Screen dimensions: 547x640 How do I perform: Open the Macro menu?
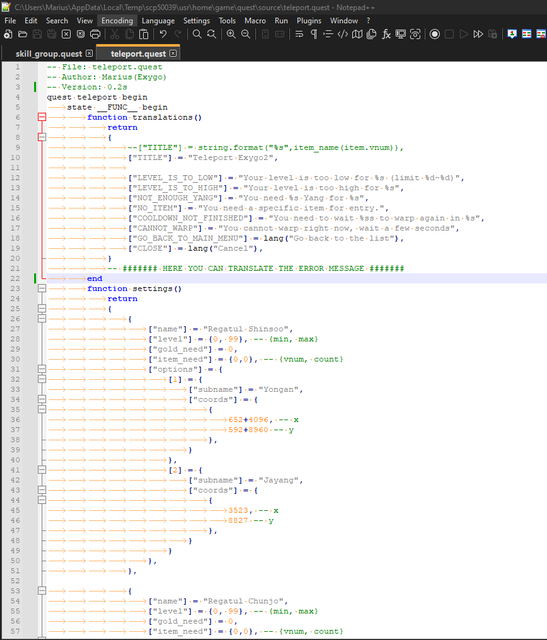pos(255,20)
